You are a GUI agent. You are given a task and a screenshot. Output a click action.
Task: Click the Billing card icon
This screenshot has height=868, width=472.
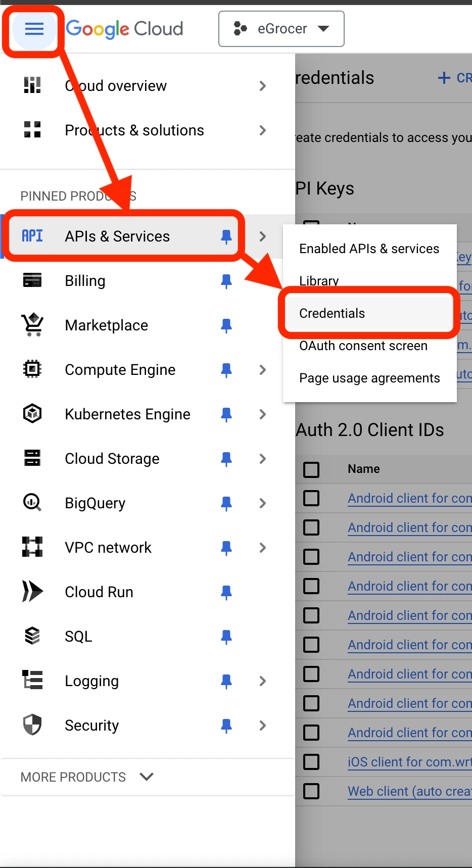point(32,280)
